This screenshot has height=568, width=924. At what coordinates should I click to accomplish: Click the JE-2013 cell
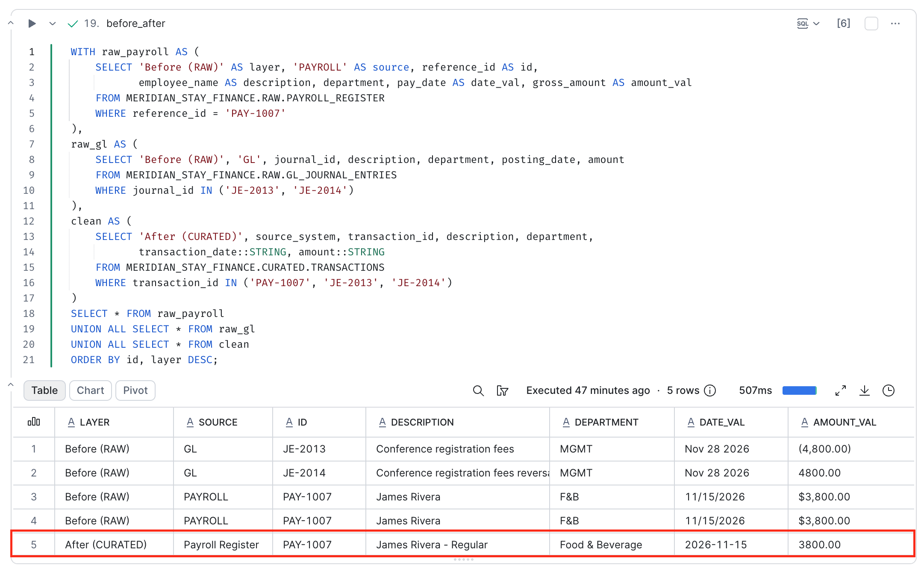(x=319, y=449)
